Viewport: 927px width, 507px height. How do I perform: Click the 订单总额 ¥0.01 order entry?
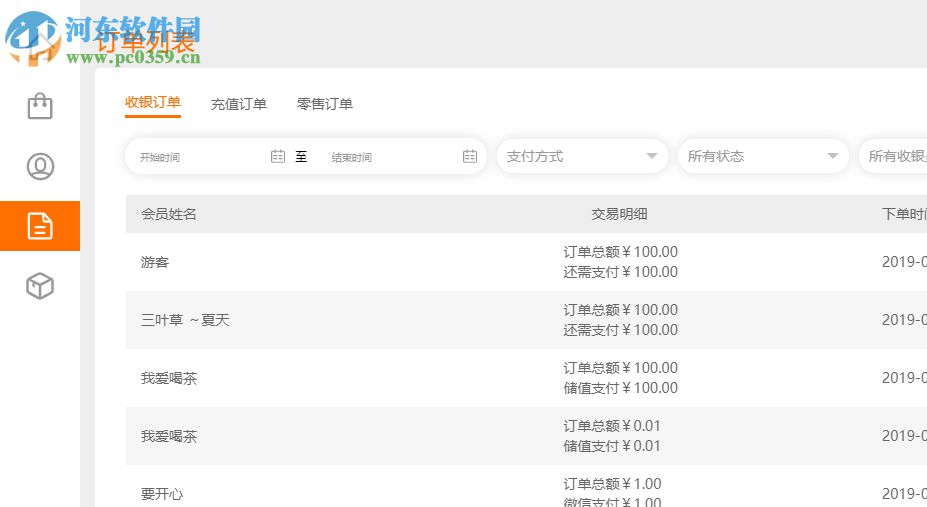pos(612,426)
